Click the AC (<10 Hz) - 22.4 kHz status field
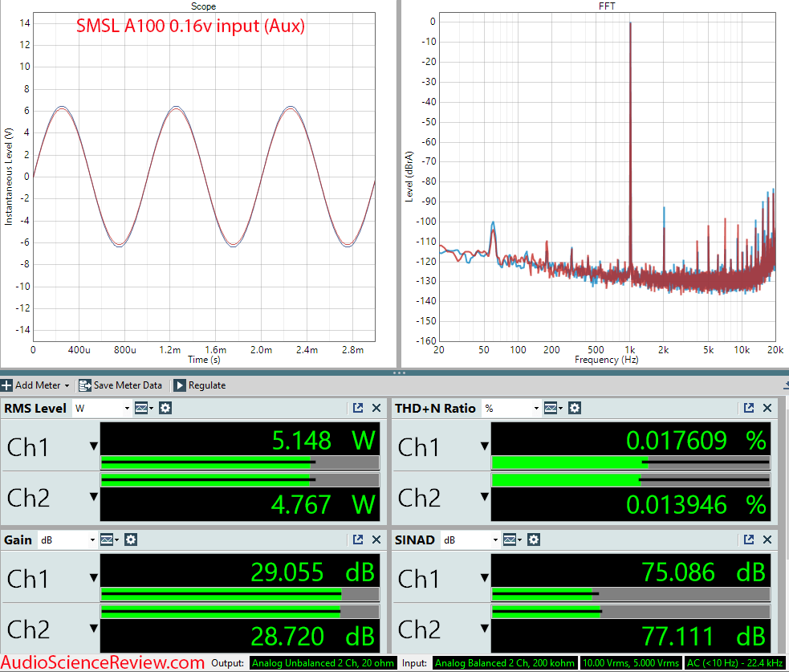This screenshot has width=789, height=672. (734, 663)
